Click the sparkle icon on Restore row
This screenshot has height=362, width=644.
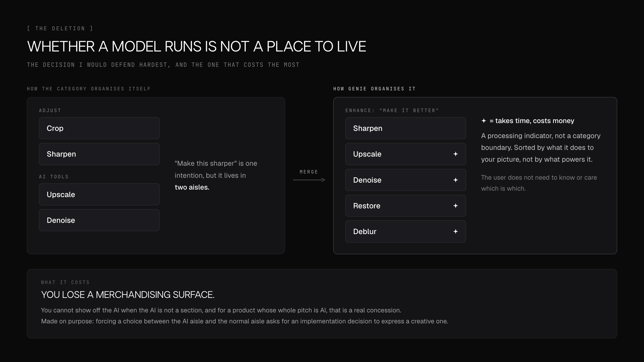coord(455,206)
